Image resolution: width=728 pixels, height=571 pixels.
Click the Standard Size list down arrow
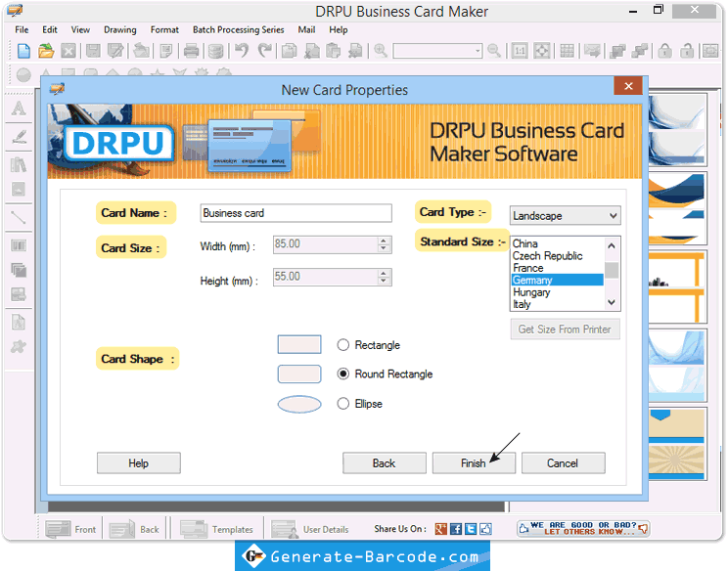(x=612, y=302)
